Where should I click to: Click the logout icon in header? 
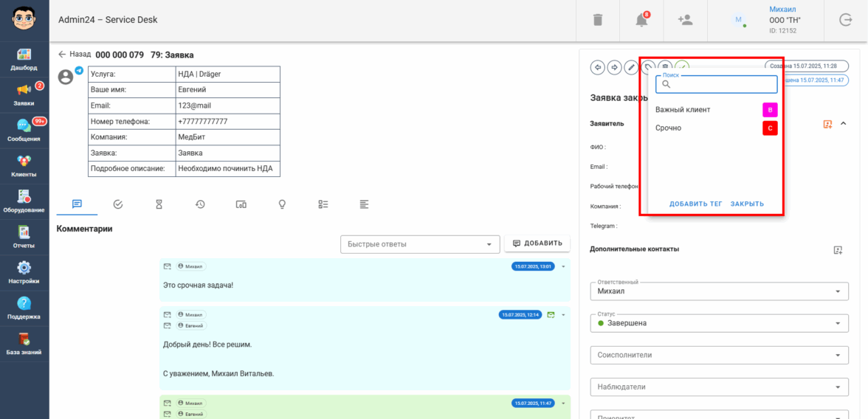[x=846, y=20]
